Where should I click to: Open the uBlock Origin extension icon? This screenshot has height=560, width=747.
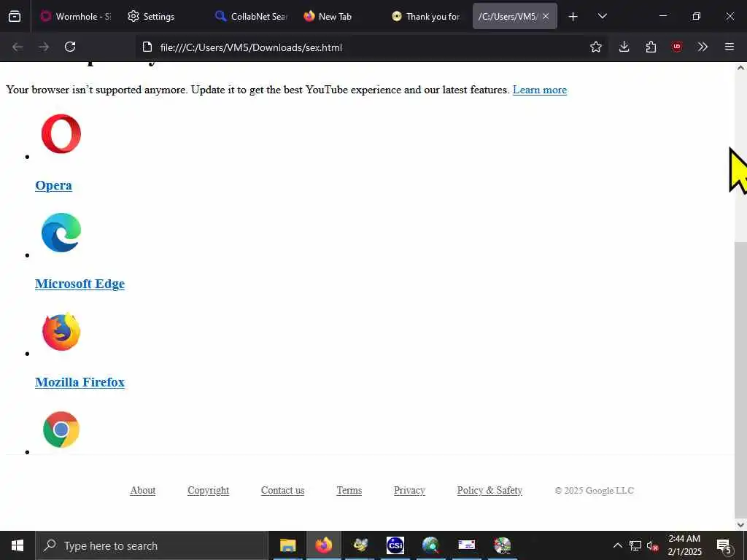pos(677,47)
